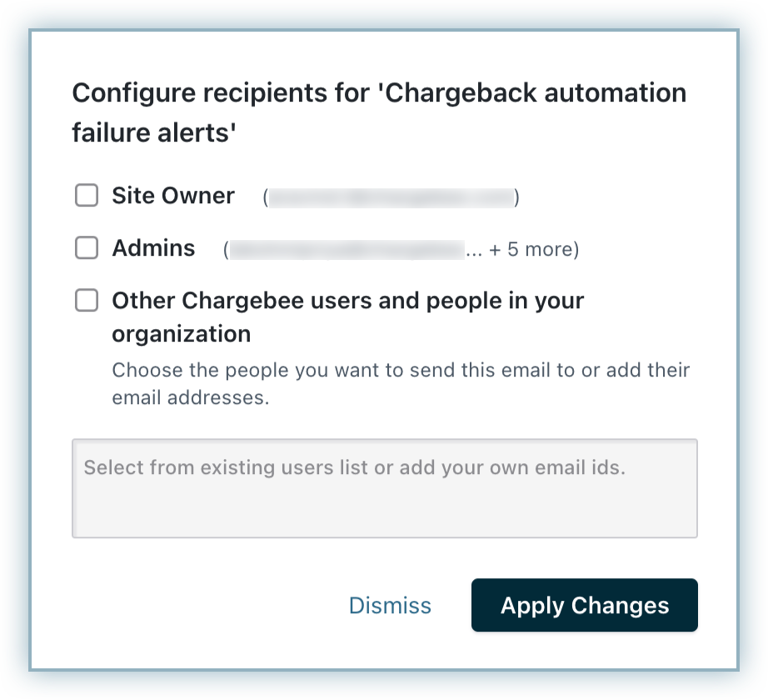Focus the email ids input box

click(384, 488)
